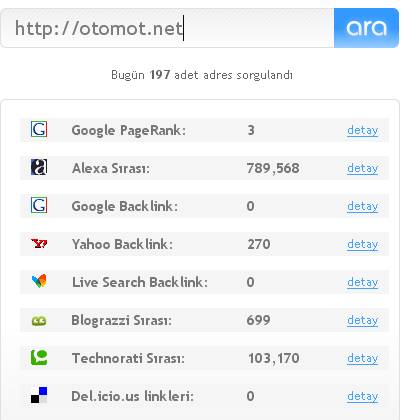
Task: Select the Technorati rank value 103,170
Action: 274,358
